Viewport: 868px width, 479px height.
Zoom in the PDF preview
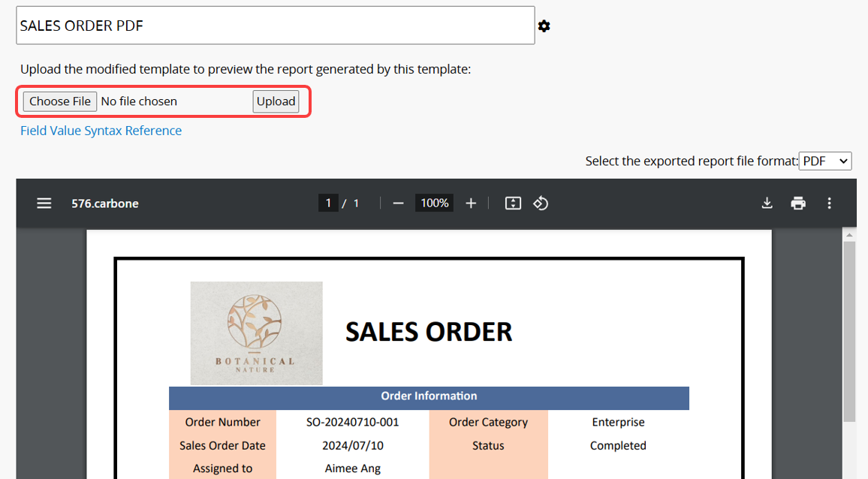click(x=471, y=203)
